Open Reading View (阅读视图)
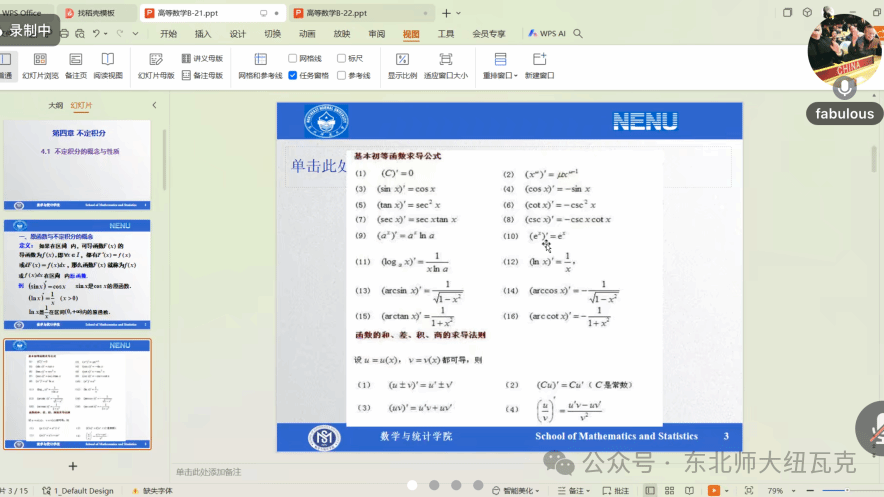This screenshot has width=884, height=497. [x=108, y=66]
